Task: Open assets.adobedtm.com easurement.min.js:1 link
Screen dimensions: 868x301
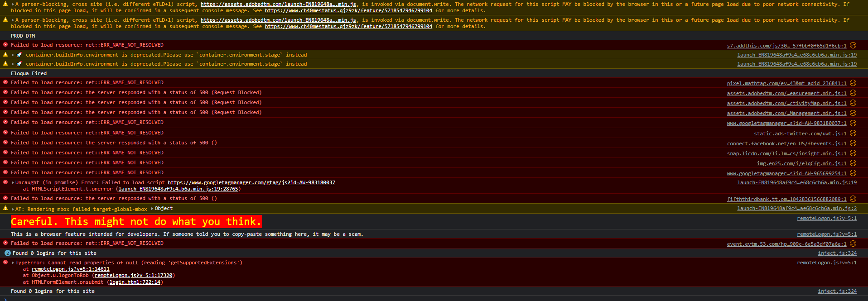Action: 786,93
